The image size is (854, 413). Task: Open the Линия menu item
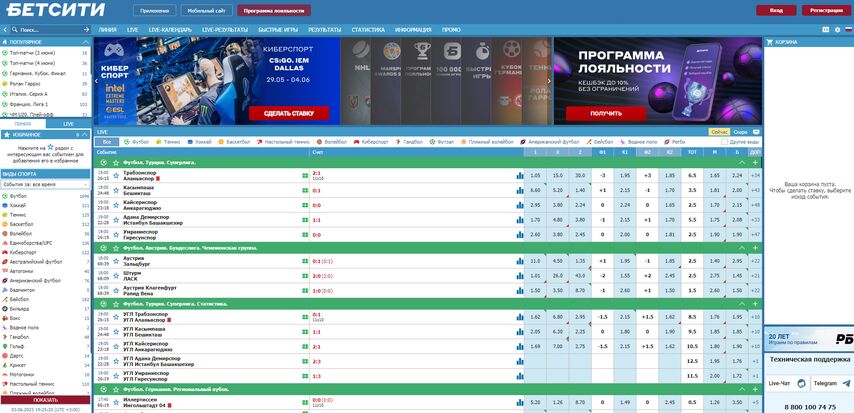click(x=107, y=30)
